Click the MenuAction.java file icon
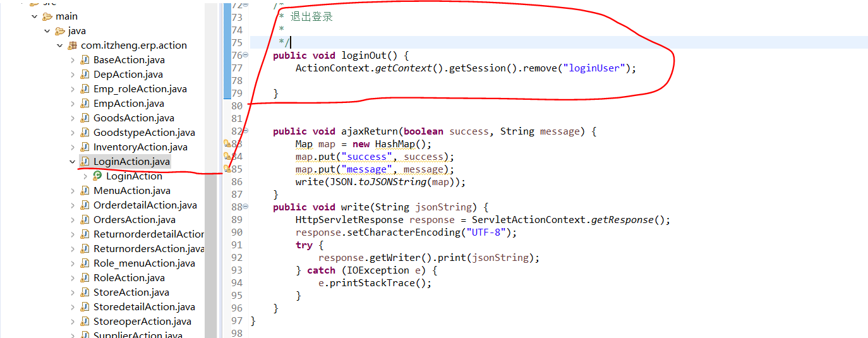The height and width of the screenshot is (338, 868). pos(85,191)
